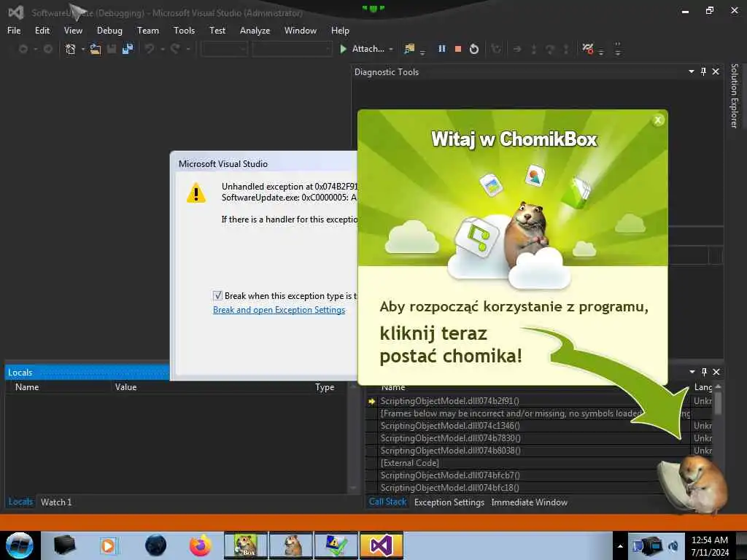Open the Redo history dropdown arrow
This screenshot has height=560, width=747.
(x=187, y=49)
